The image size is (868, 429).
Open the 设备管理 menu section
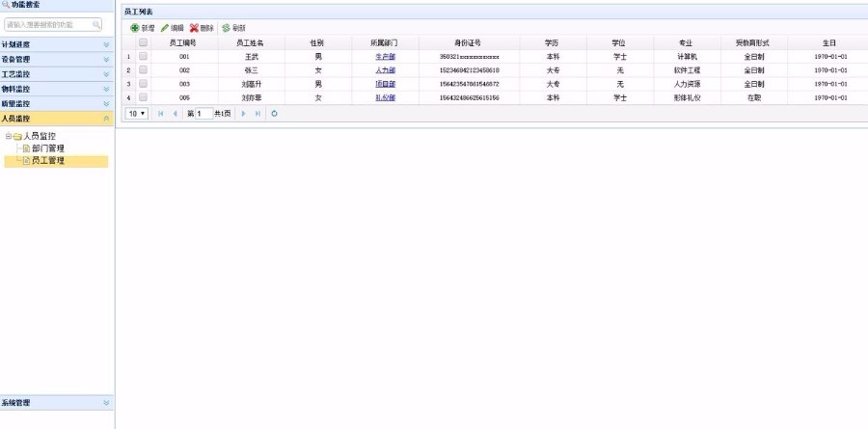tap(57, 59)
